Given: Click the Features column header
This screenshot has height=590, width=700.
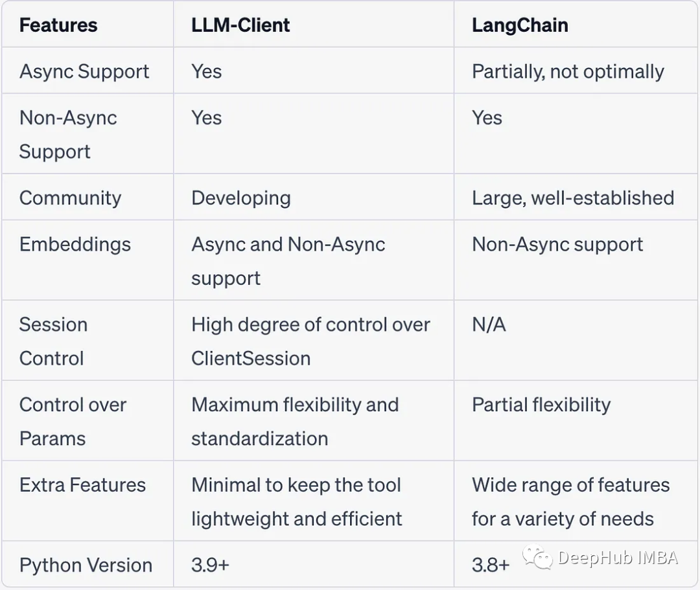Looking at the screenshot, I should [x=58, y=25].
